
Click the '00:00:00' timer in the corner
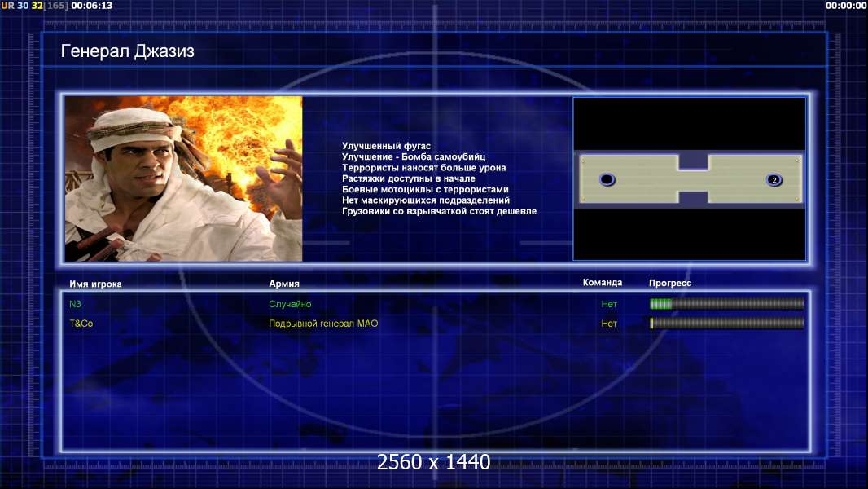click(x=846, y=6)
